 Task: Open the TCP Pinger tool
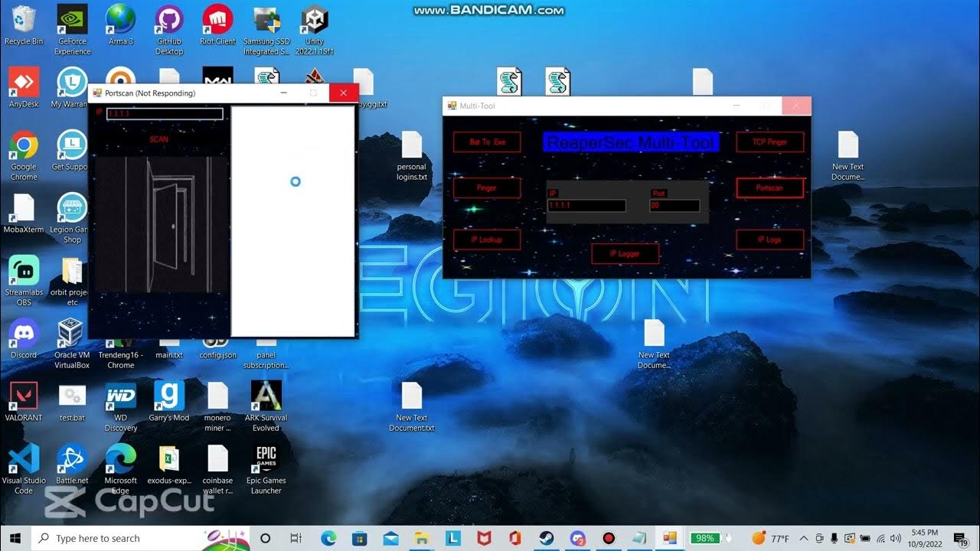pos(769,142)
